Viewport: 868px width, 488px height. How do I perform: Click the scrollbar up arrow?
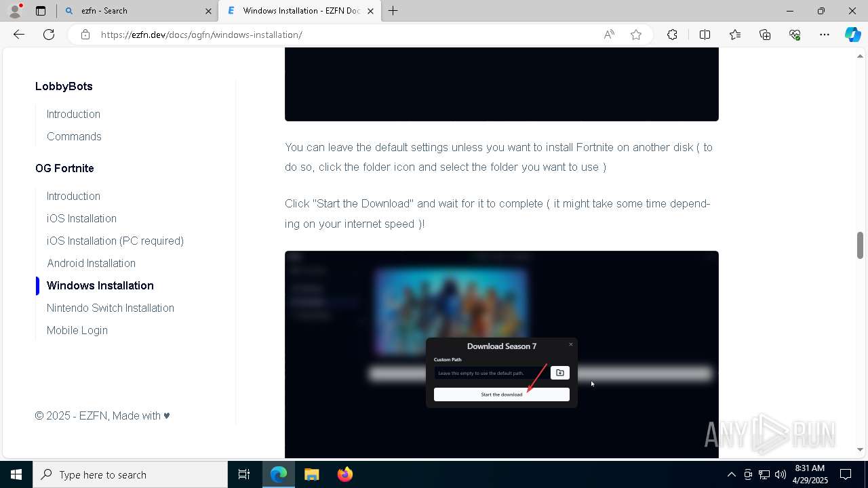[860, 56]
